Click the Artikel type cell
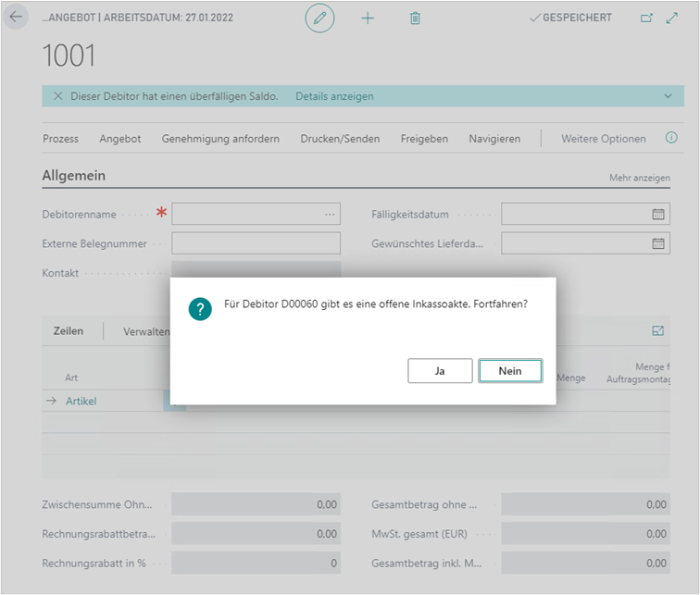Viewport: 700px width, 595px height. pos(81,401)
